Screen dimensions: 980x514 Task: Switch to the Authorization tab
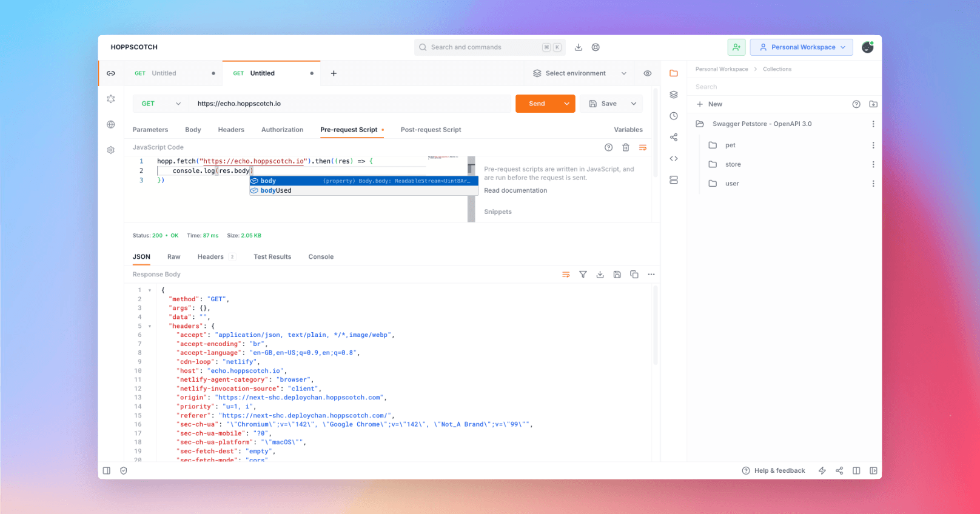point(282,130)
